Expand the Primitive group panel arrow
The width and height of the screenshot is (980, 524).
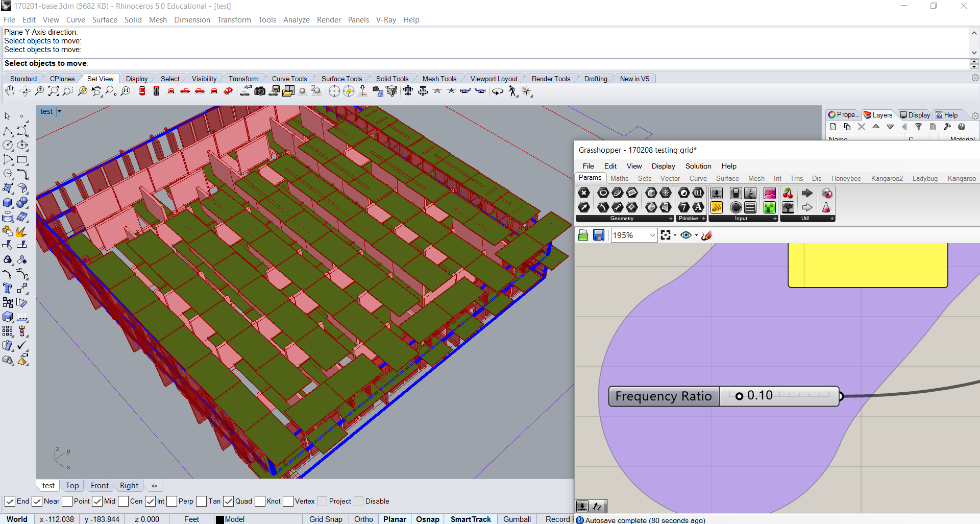703,219
